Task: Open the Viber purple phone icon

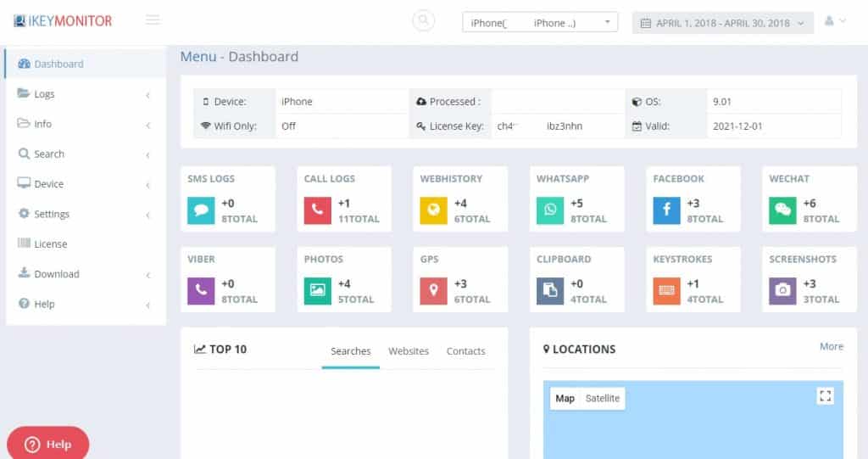Action: (201, 291)
